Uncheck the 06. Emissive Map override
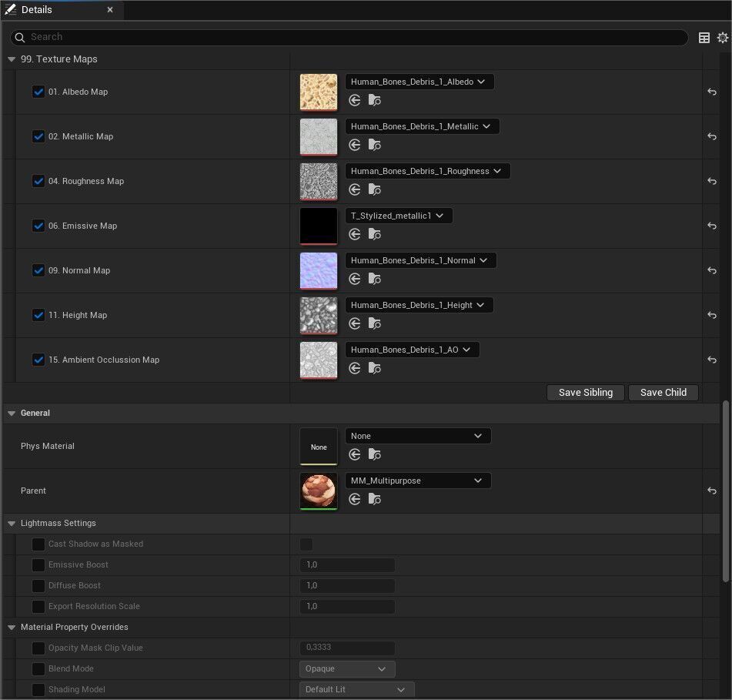Image resolution: width=732 pixels, height=700 pixels. point(38,226)
